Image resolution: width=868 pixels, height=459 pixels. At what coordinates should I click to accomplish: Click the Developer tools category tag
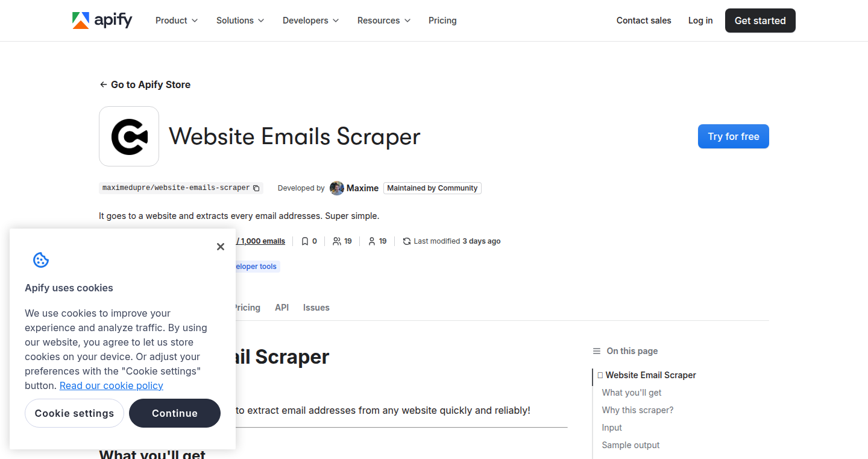coord(256,267)
